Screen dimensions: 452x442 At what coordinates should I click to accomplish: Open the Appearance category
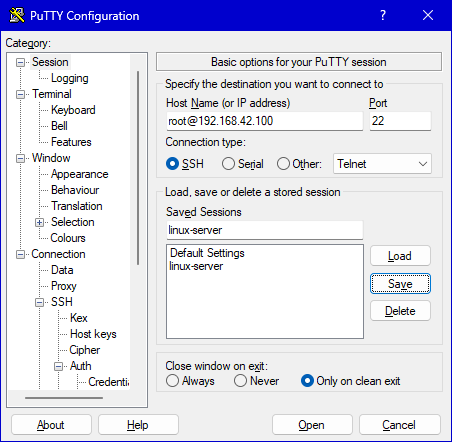pyautogui.click(x=80, y=174)
